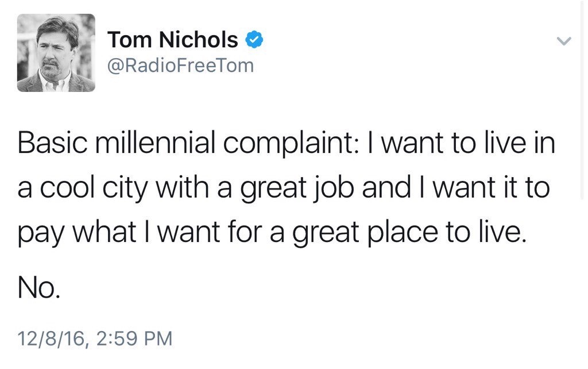Click the first name "Tom" in header
This screenshot has height=369, width=588.
click(x=127, y=40)
